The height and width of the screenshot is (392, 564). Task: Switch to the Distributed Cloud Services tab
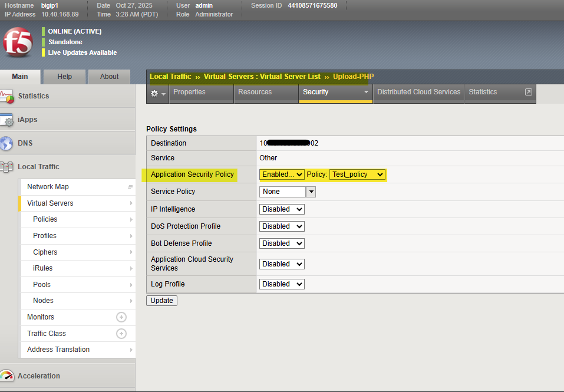point(418,92)
